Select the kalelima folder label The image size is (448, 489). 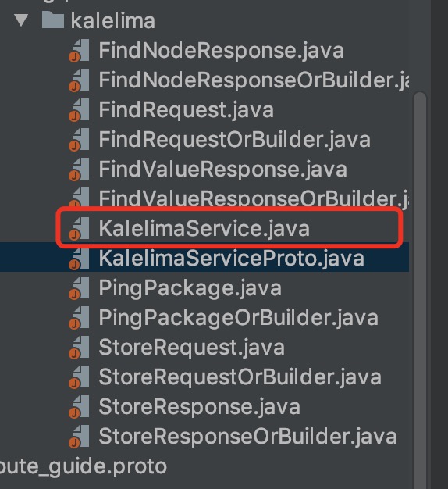coord(112,20)
